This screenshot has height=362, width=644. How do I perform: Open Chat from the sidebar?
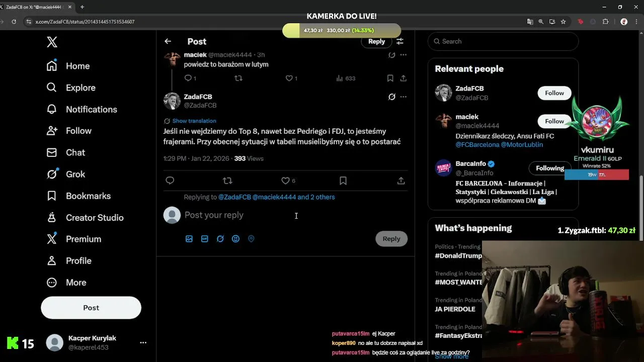66,152
